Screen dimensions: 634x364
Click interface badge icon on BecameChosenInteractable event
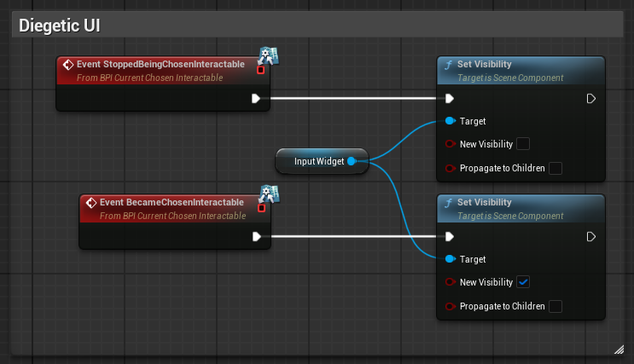pos(270,194)
